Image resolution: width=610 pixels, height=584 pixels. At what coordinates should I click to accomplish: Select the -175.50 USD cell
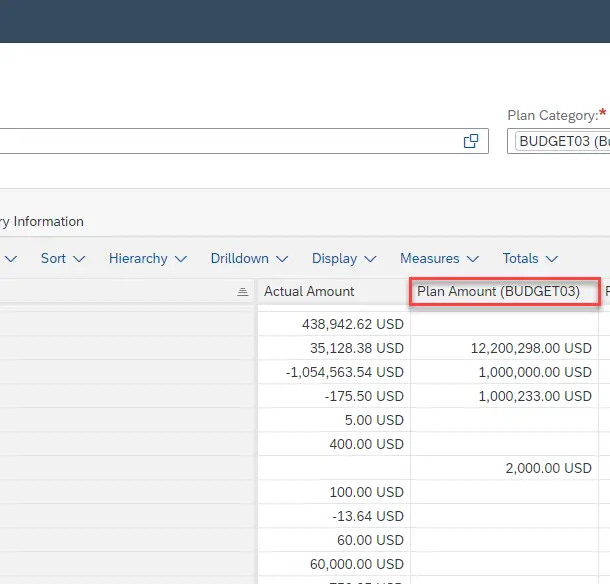(x=334, y=396)
